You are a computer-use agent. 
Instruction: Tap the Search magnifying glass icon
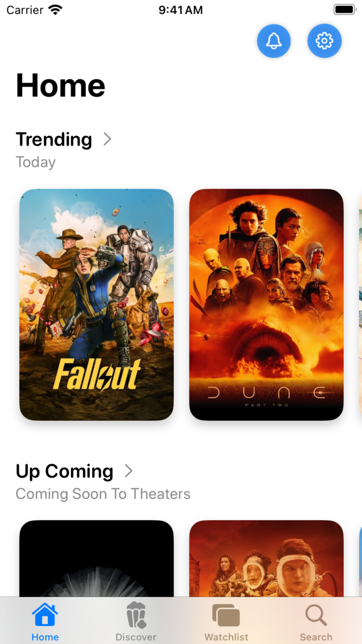click(x=316, y=615)
